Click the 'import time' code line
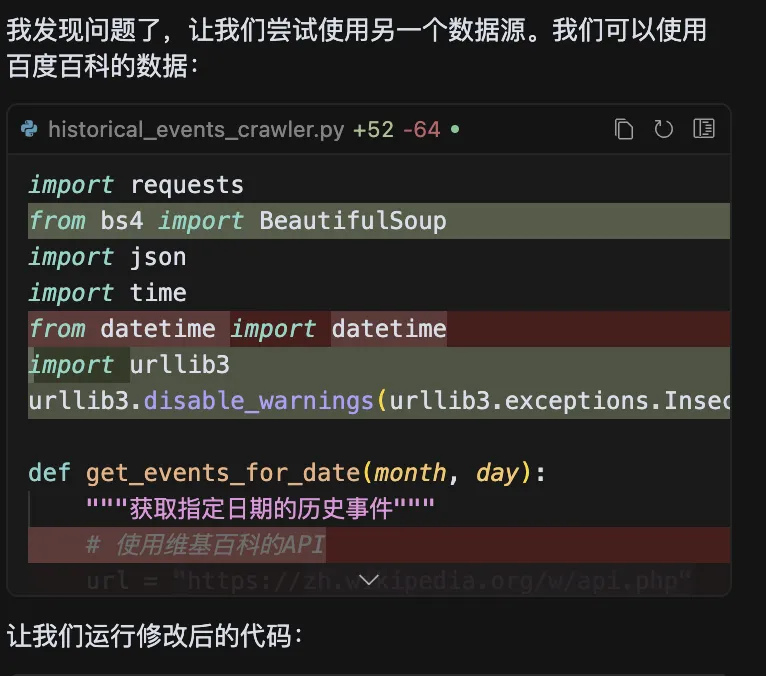766x676 pixels. [108, 293]
